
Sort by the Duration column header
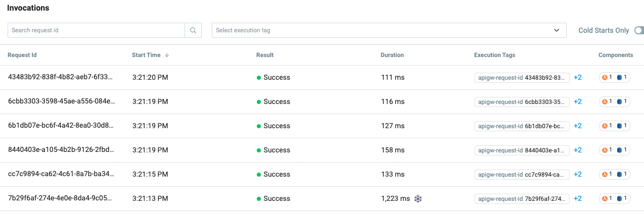pyautogui.click(x=392, y=55)
